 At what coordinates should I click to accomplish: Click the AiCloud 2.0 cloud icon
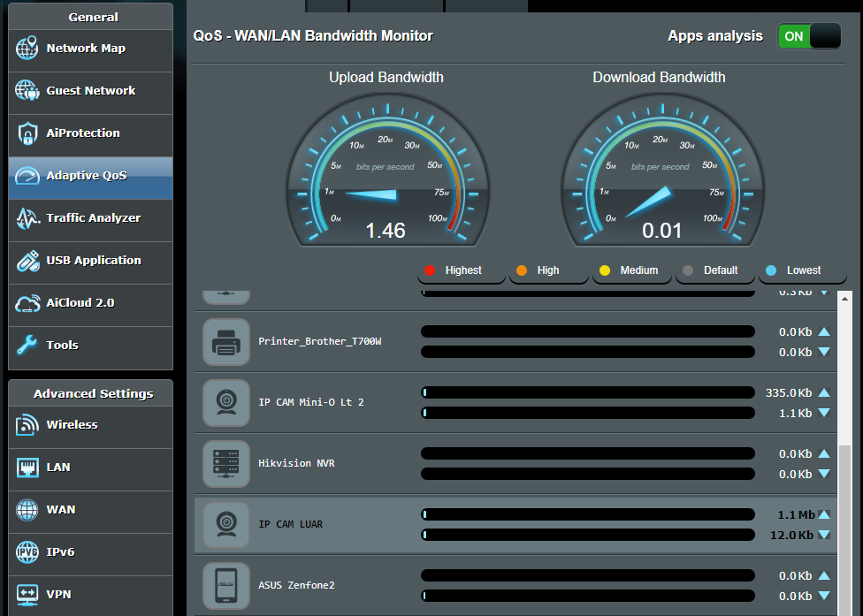coord(27,303)
